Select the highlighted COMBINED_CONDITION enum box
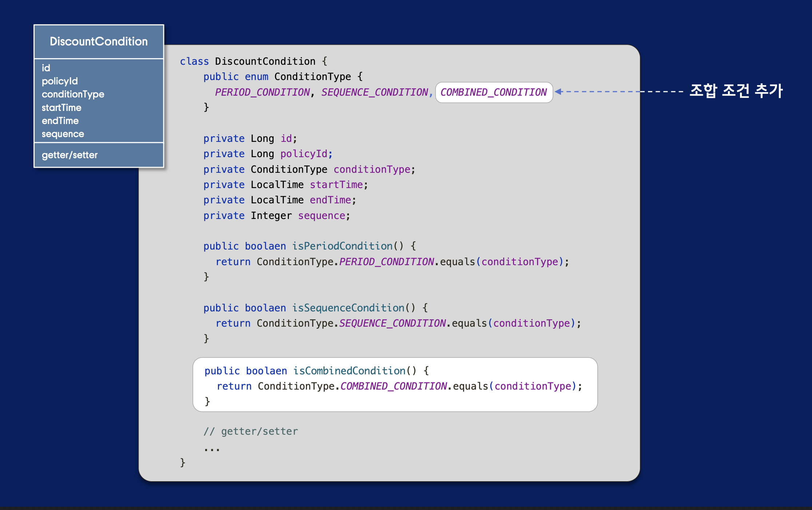Screen dimensions: 812x510 point(494,92)
